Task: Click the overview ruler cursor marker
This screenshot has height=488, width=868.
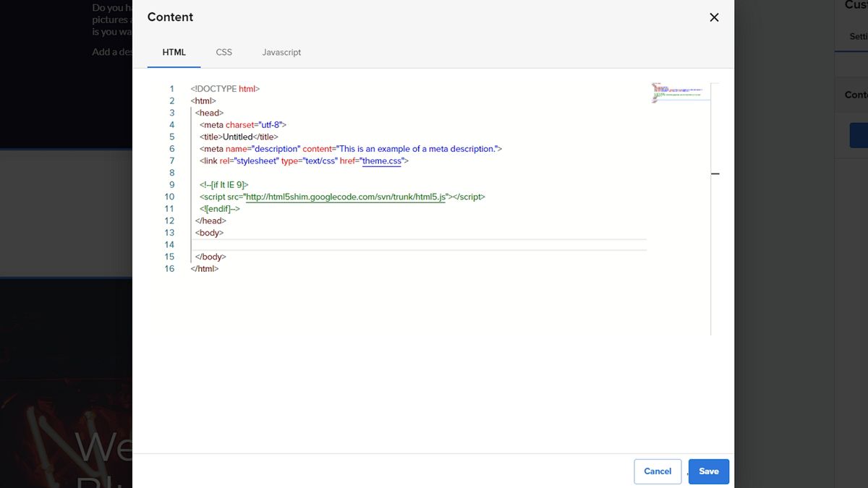Action: pos(715,174)
